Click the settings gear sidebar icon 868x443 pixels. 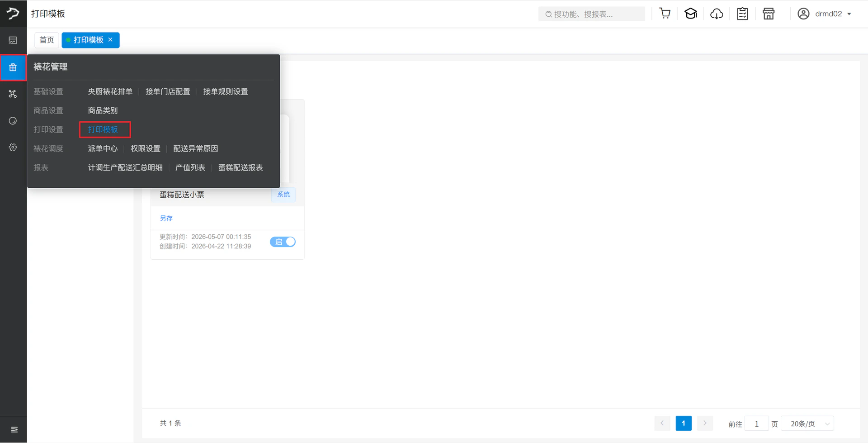pos(13,147)
